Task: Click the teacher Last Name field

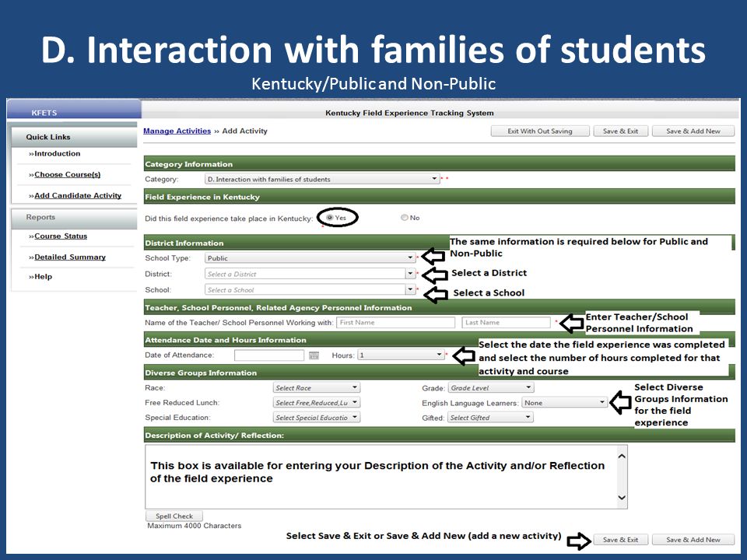Action: (506, 322)
